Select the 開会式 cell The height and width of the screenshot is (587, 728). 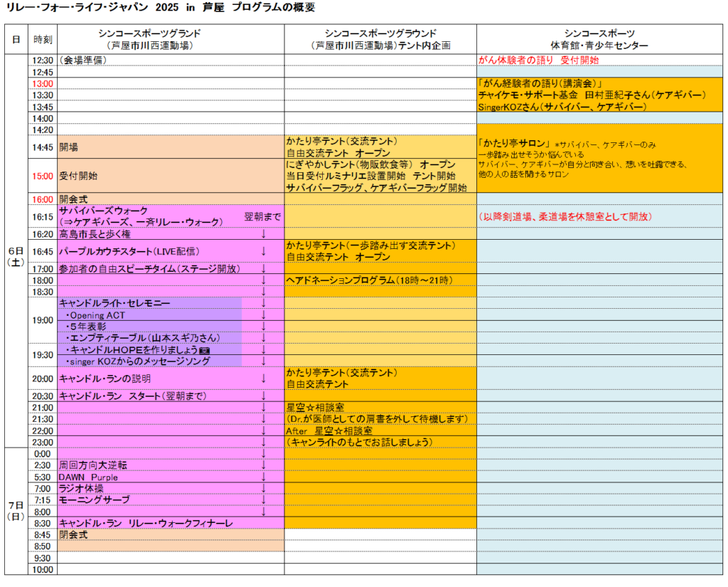pos(73,199)
